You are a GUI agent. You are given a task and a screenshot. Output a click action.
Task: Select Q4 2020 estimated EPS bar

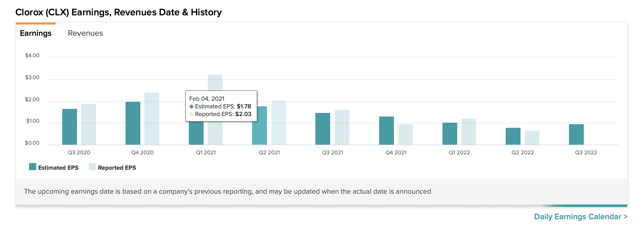tap(133, 123)
